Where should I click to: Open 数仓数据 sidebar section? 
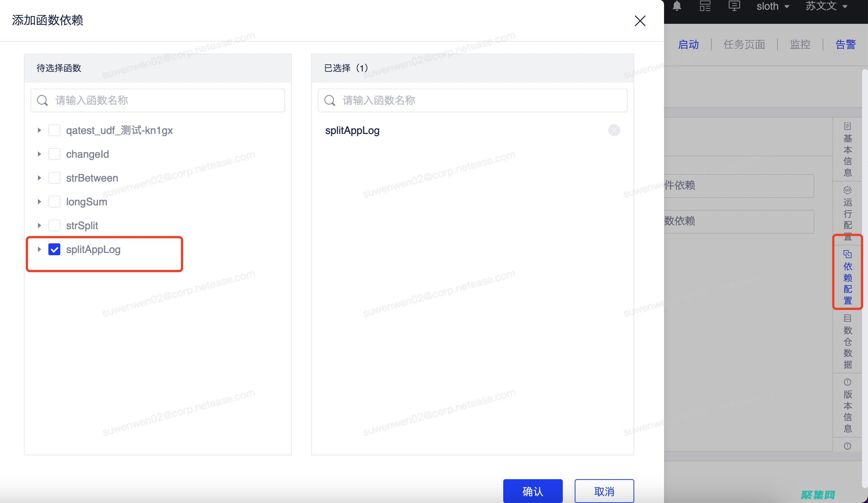848,342
